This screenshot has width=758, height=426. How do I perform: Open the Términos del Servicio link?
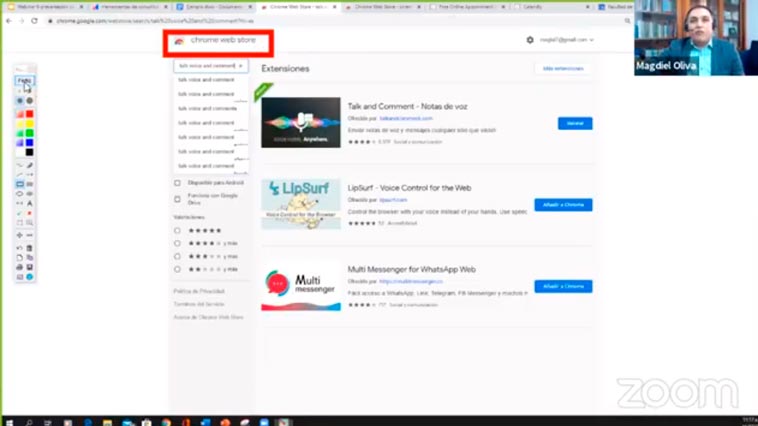[199, 304]
